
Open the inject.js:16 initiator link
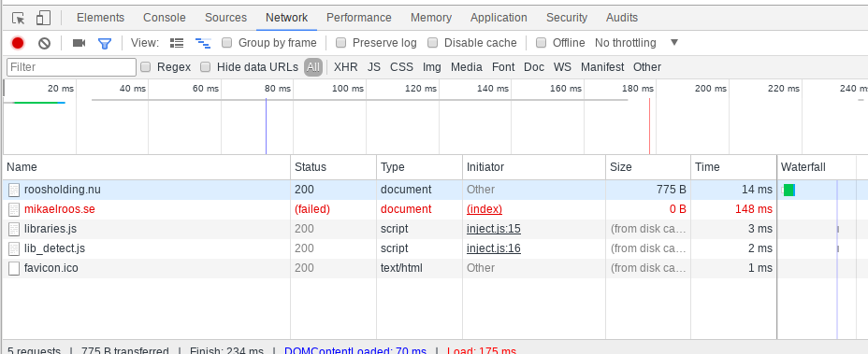coord(494,248)
